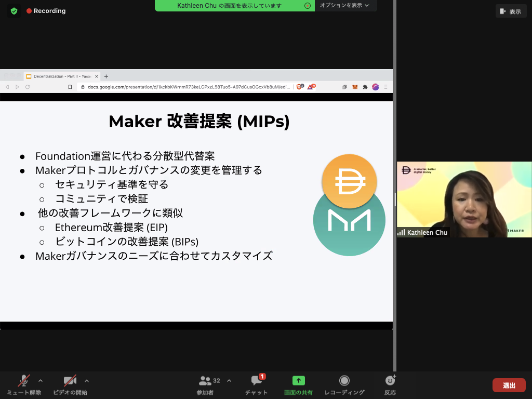Click the text セキュリティ基準を守る

tap(112, 184)
